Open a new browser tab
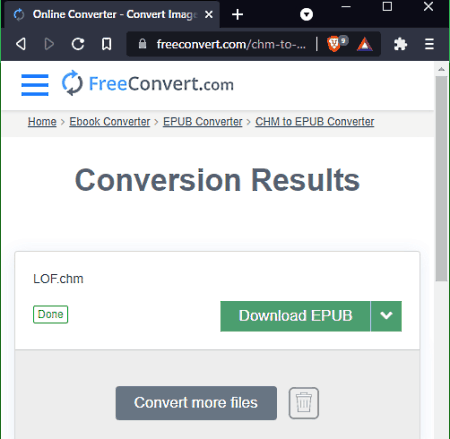The height and width of the screenshot is (439, 450). coord(237,14)
